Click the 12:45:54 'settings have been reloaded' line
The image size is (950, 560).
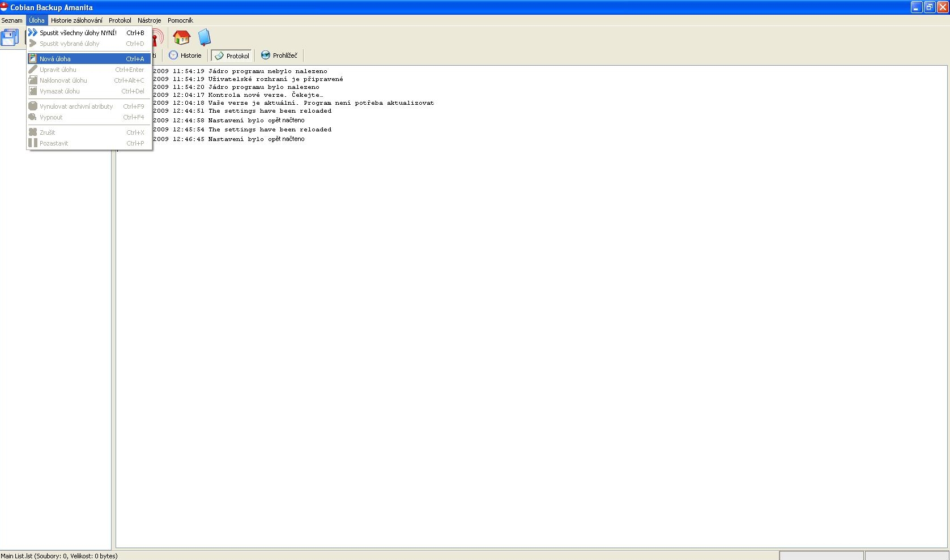point(242,130)
